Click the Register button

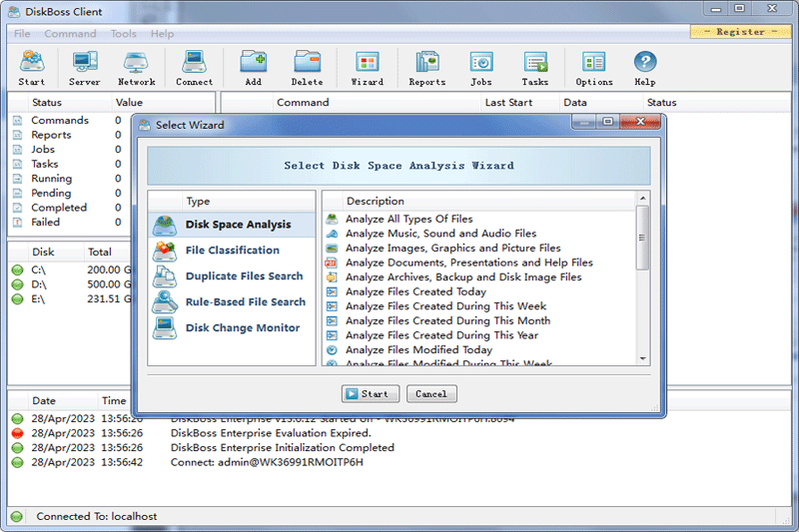(740, 32)
